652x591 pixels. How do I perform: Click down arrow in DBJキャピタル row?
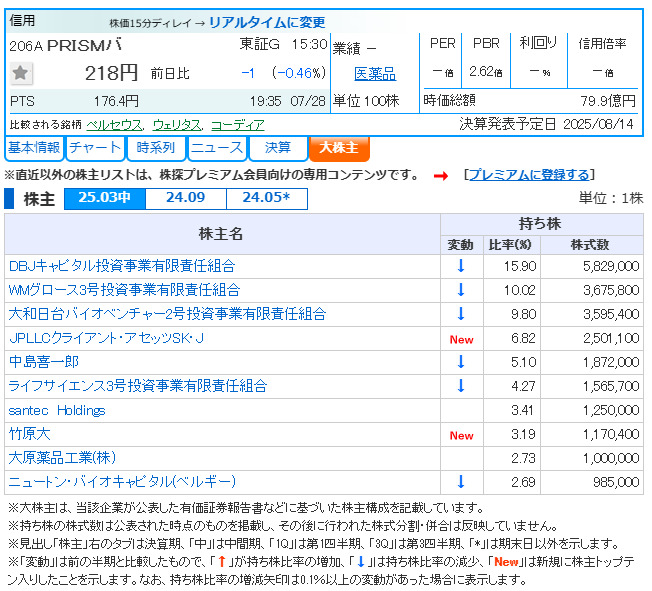point(461,266)
